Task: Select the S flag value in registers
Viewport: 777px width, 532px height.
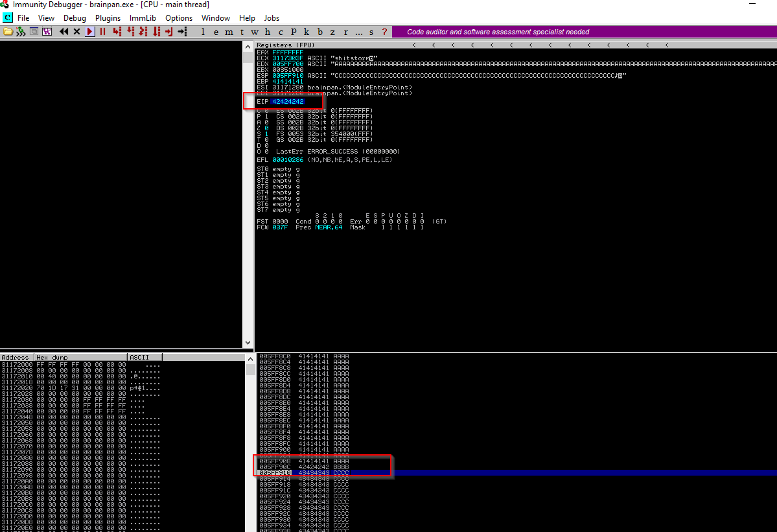Action: pos(266,134)
